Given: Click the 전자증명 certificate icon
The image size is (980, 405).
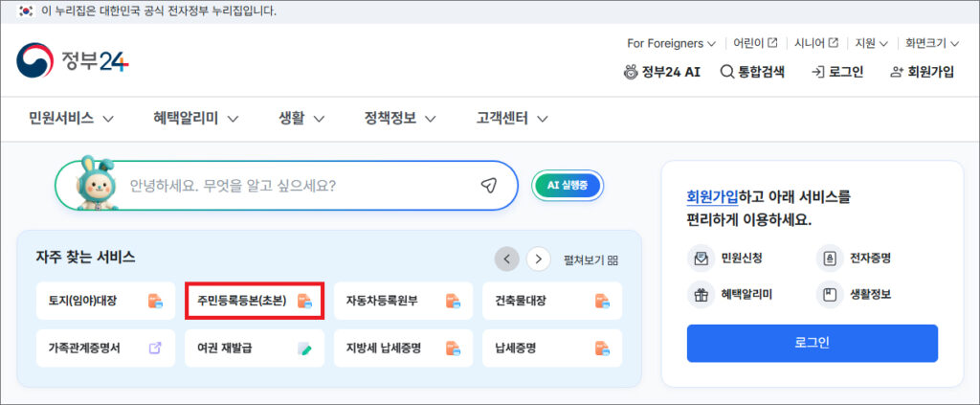Looking at the screenshot, I should pos(829,258).
